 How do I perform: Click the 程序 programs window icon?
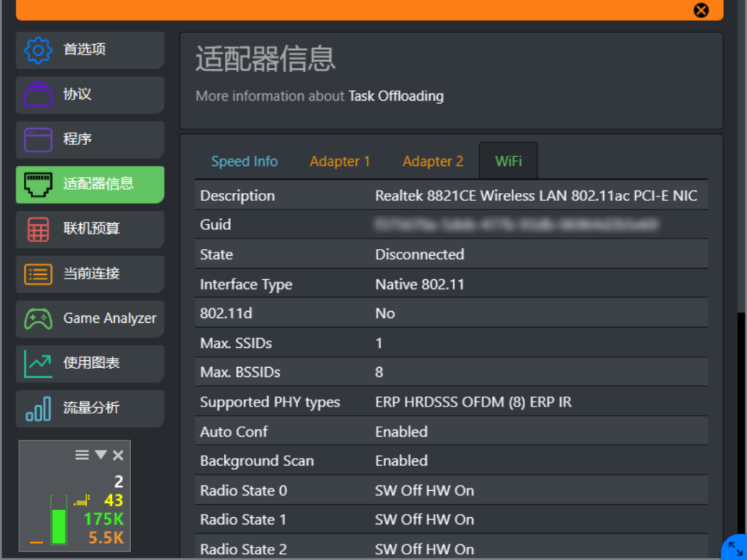[x=38, y=140]
